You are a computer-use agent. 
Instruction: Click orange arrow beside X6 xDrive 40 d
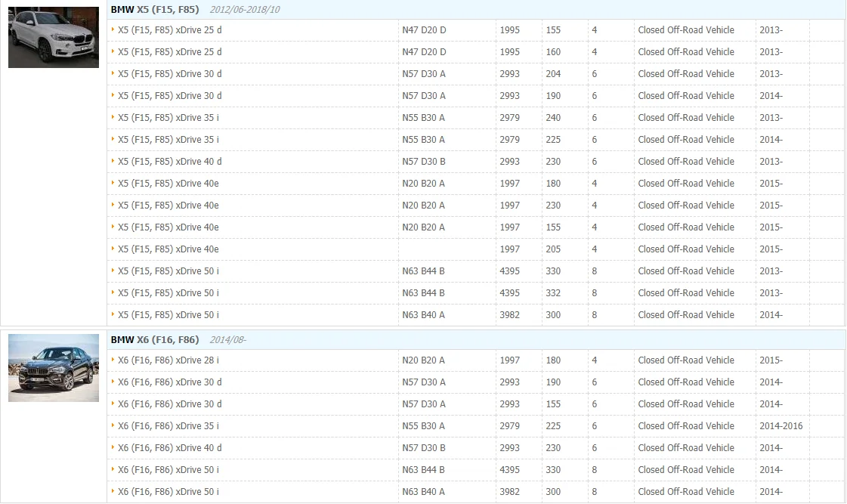pos(113,447)
